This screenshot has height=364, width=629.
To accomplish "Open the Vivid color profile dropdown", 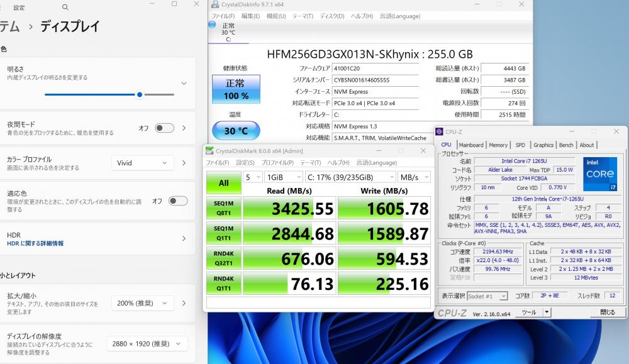I will click(x=142, y=163).
